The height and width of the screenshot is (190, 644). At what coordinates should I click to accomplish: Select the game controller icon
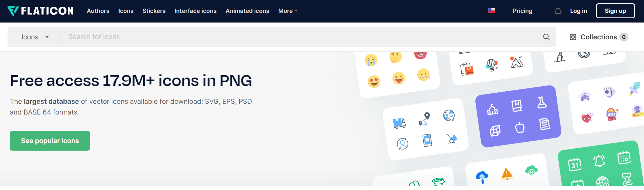585,96
